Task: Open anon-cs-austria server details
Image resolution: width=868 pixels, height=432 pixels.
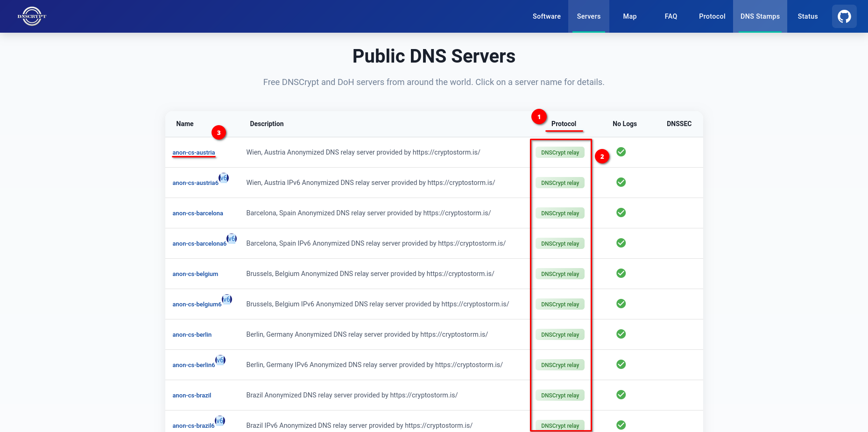Action: [194, 153]
